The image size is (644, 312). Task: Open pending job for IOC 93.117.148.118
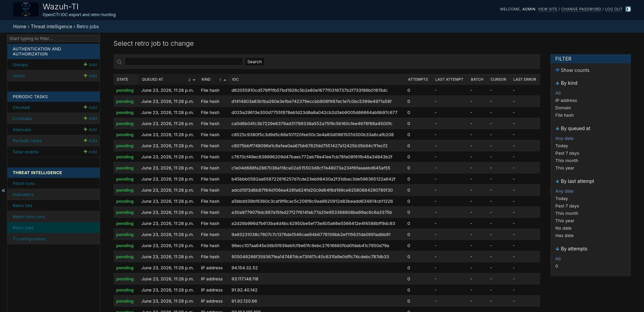[125, 279]
